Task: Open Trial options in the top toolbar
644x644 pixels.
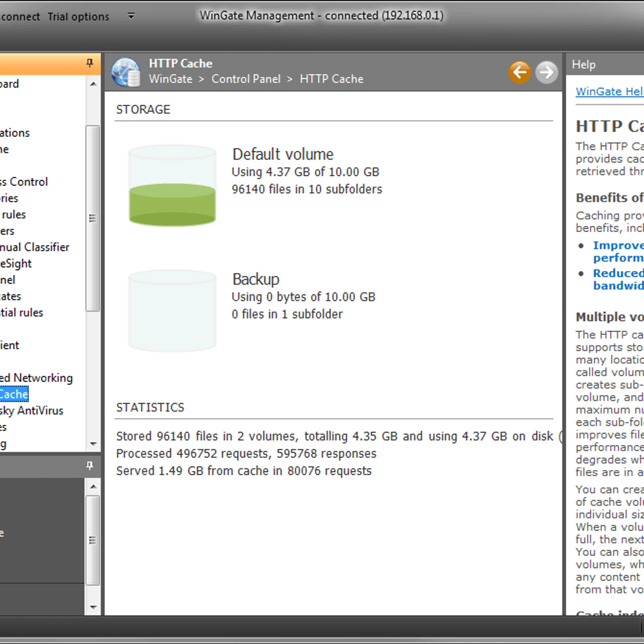Action: pyautogui.click(x=78, y=17)
